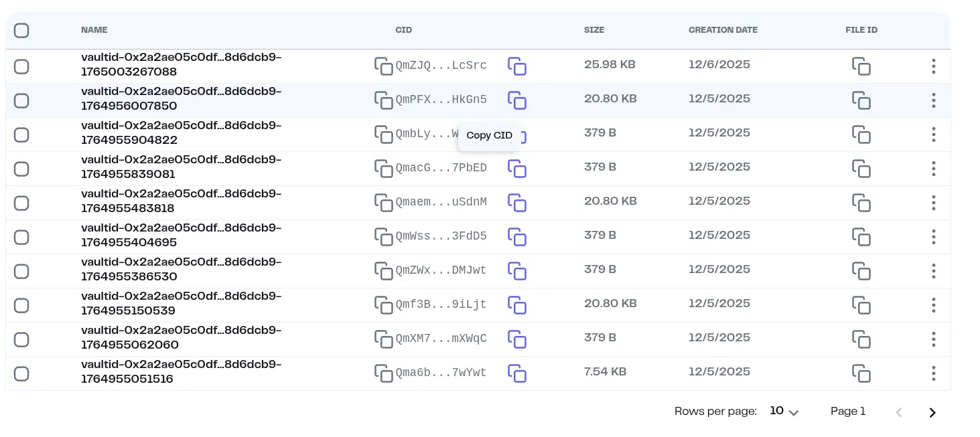980x437 pixels.
Task: Open three-dot menu for QmWss...3FdD5 row
Action: point(933,236)
